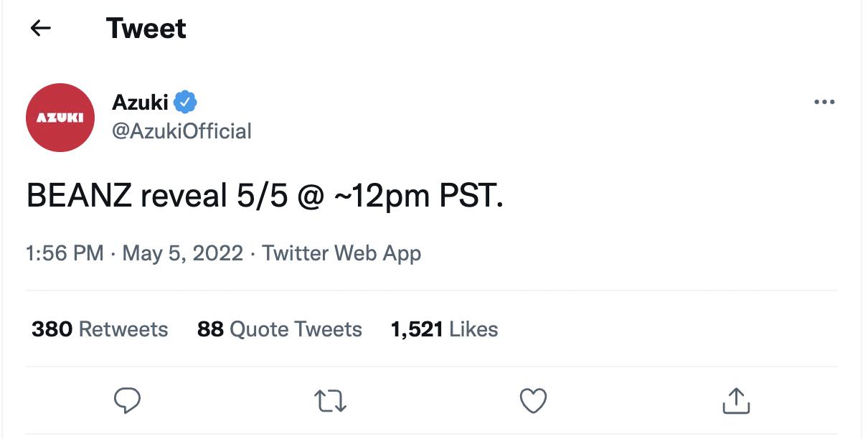Click the word BEANZ in tweet
The image size is (868, 439).
tap(78, 196)
